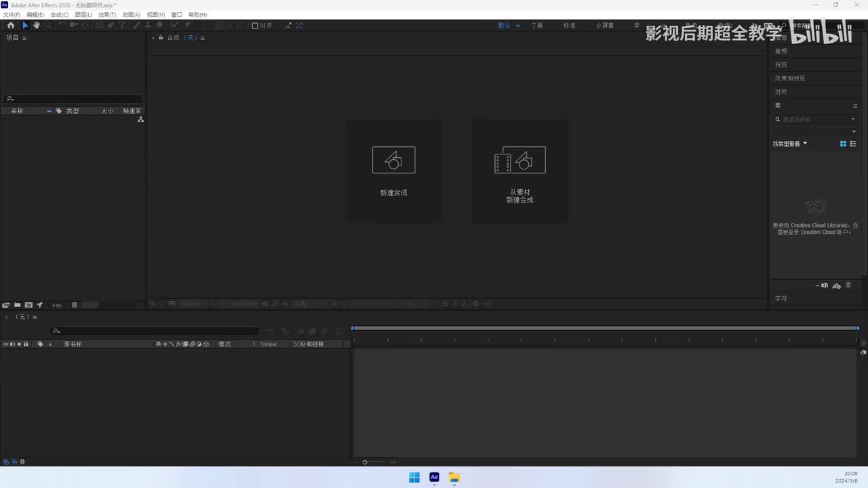
Task: Click the 新建合成 button
Action: pos(394,171)
